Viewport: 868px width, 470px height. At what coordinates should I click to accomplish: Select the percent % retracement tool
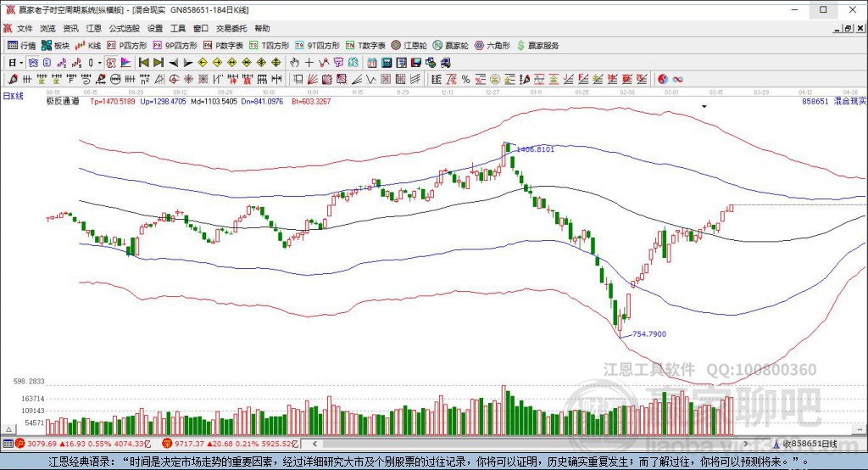(x=465, y=79)
